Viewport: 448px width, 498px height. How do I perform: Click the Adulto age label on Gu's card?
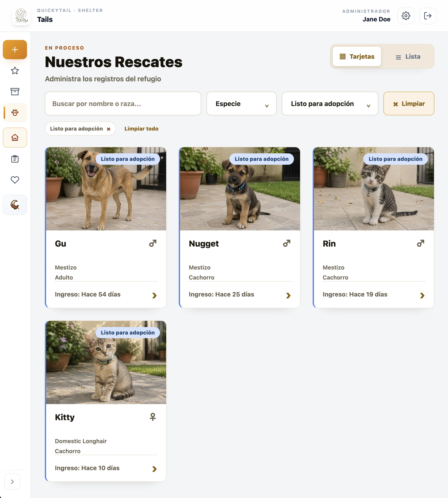click(x=64, y=277)
